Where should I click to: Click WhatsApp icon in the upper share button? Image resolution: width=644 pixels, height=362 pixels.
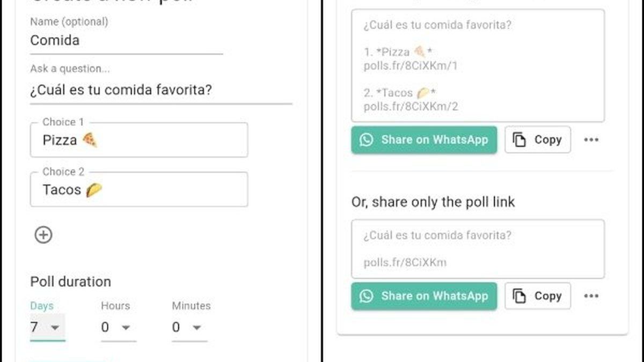367,140
